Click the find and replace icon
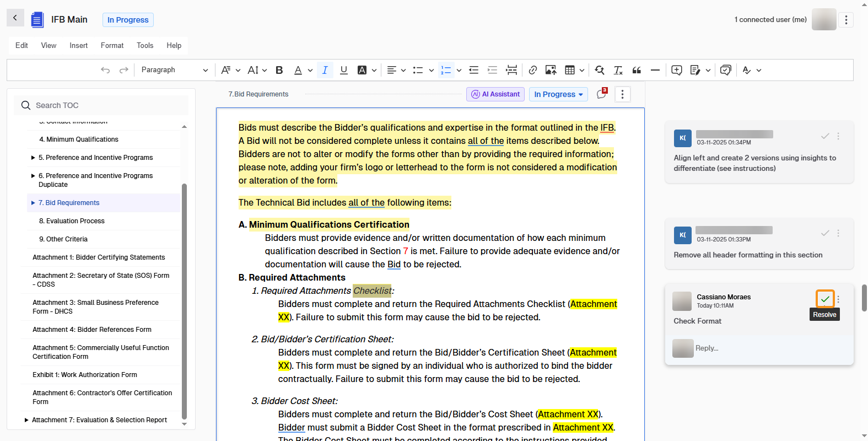This screenshot has width=868, height=441. tap(600, 70)
